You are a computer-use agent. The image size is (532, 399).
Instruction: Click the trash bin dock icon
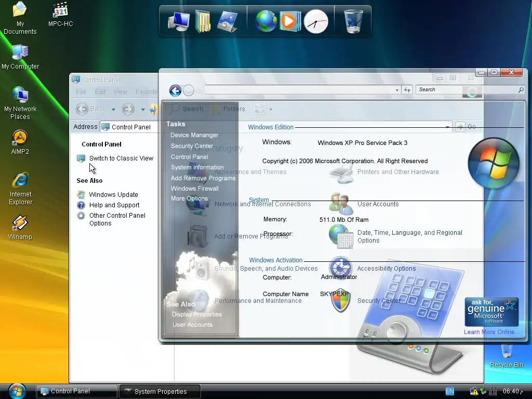[x=353, y=21]
